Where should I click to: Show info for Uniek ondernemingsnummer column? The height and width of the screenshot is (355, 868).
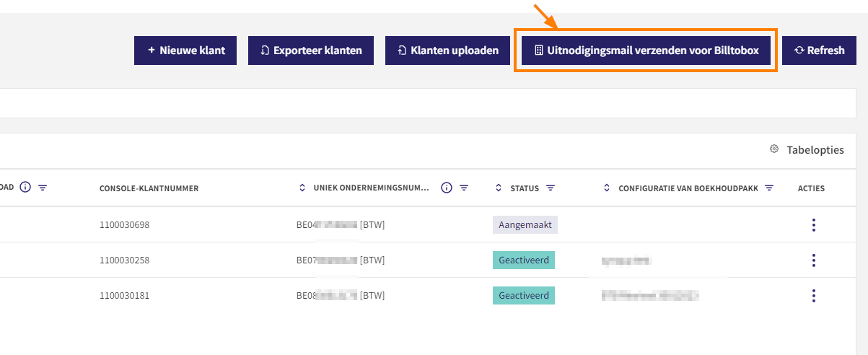click(x=446, y=188)
